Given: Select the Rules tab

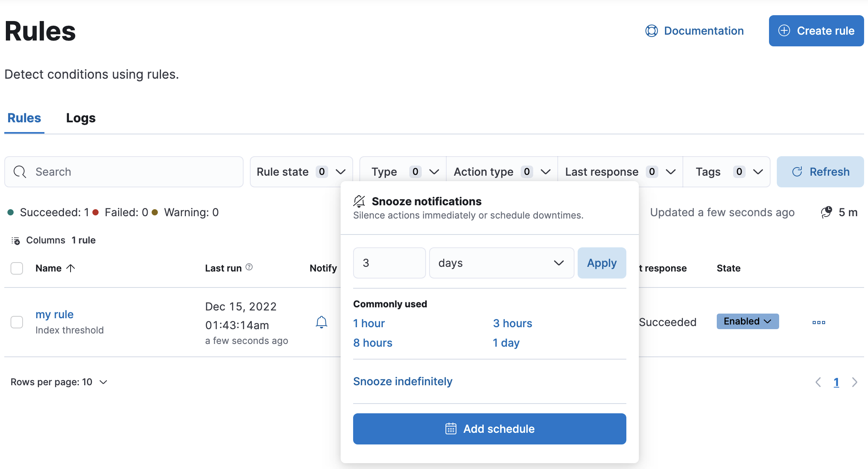Looking at the screenshot, I should tap(24, 118).
